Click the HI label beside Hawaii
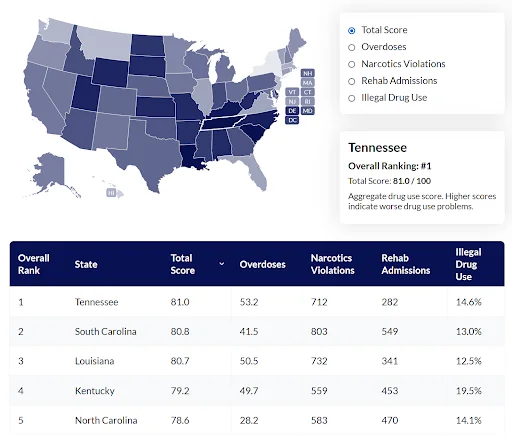This screenshot has width=512, height=439. pyautogui.click(x=111, y=193)
